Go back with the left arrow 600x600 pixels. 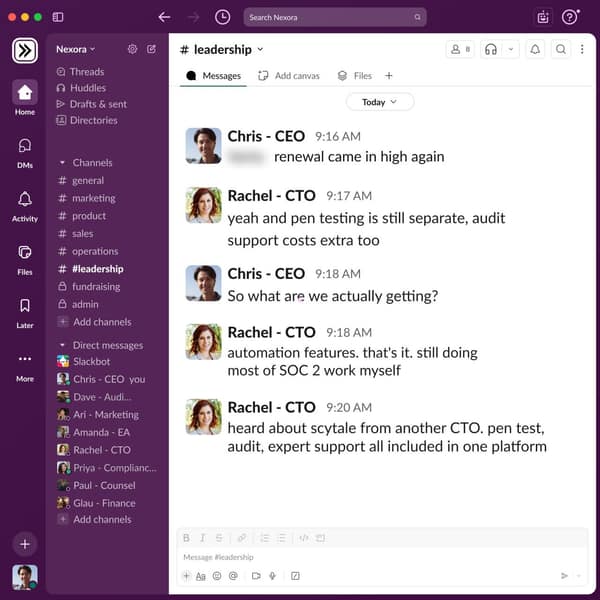tap(164, 17)
